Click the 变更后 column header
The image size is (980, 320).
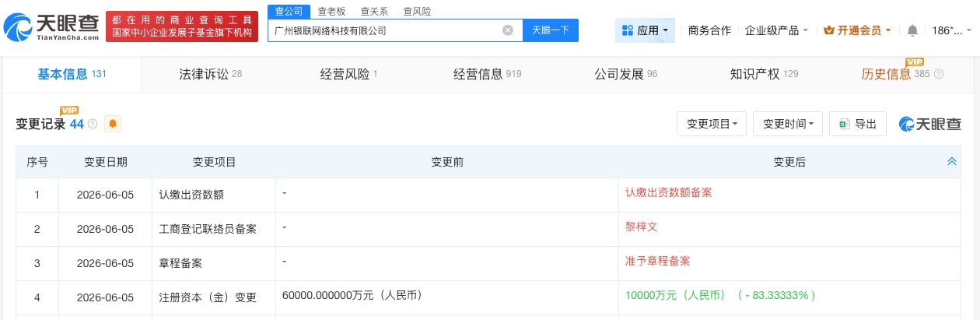pyautogui.click(x=789, y=162)
